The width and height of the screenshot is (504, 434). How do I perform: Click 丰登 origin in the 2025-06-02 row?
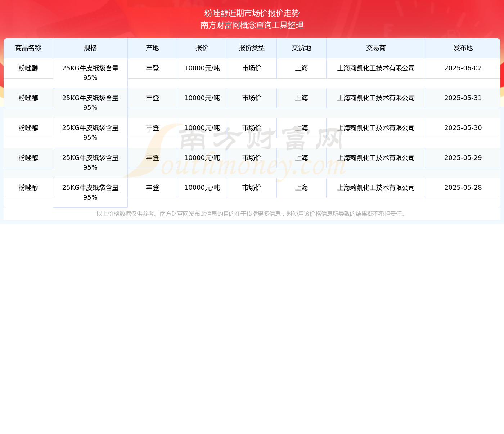[x=153, y=68]
